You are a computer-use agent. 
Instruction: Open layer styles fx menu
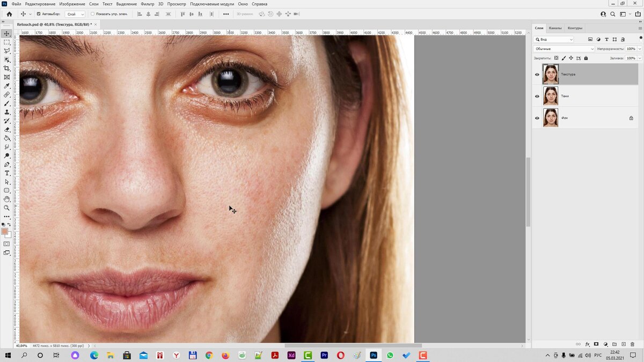588,344
